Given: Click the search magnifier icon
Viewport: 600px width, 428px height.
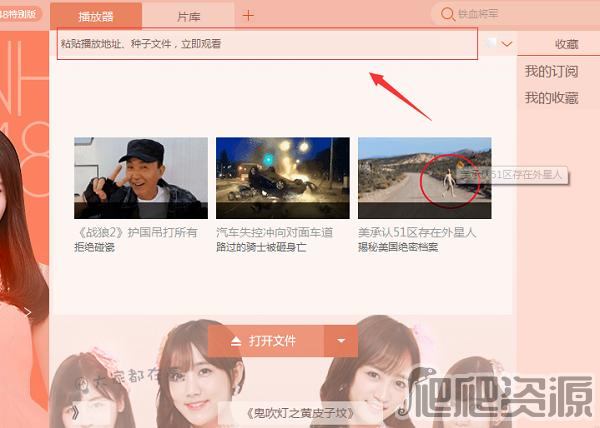Looking at the screenshot, I should [x=447, y=14].
